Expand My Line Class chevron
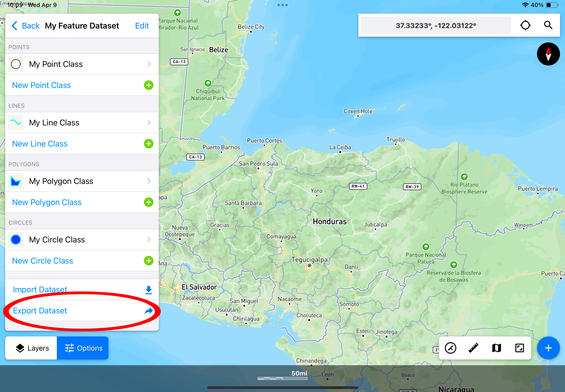 pyautogui.click(x=149, y=123)
